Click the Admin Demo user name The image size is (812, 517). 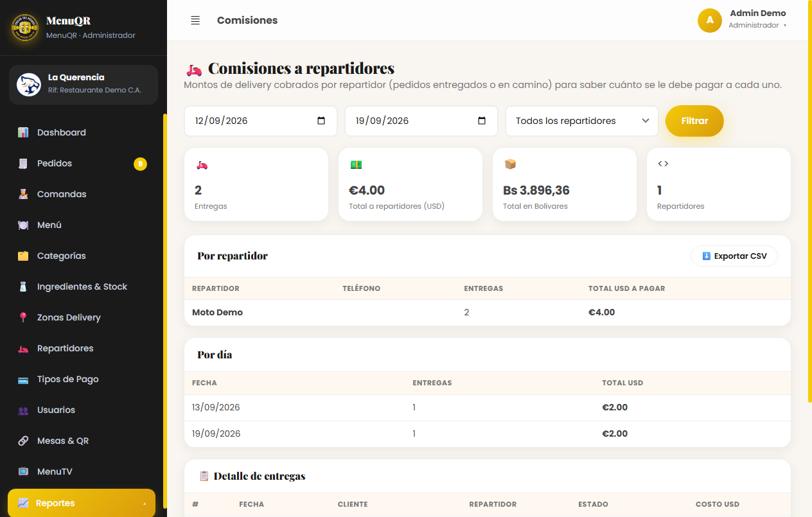(x=758, y=13)
